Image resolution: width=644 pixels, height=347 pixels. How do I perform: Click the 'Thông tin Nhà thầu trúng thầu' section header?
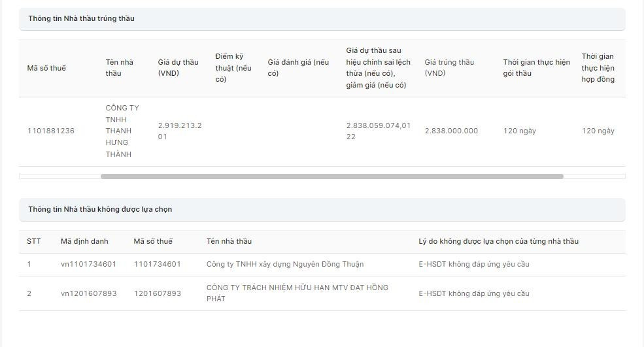pyautogui.click(x=81, y=18)
